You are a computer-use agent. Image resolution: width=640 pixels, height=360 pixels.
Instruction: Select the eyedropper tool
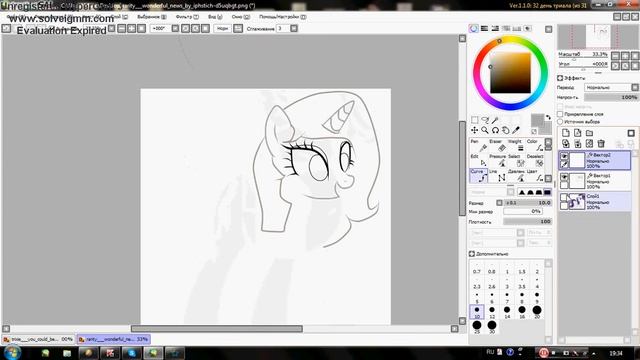[x=516, y=130]
